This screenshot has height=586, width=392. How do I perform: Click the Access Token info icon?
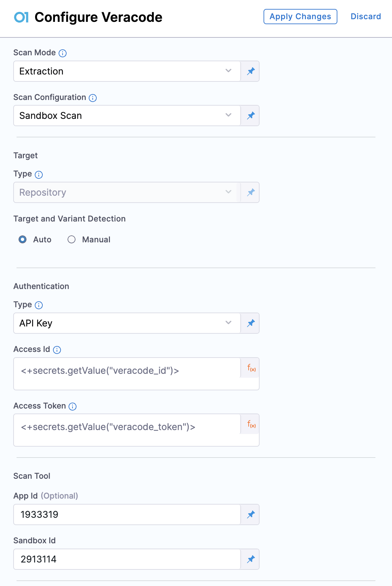pyautogui.click(x=73, y=407)
